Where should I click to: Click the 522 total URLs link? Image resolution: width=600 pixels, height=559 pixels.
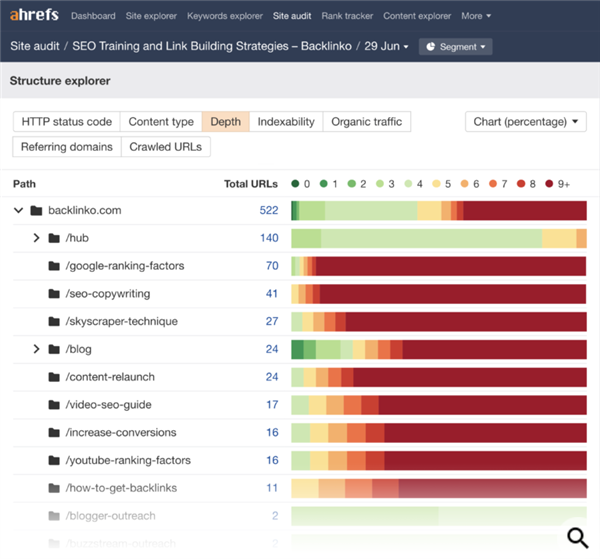coord(268,211)
